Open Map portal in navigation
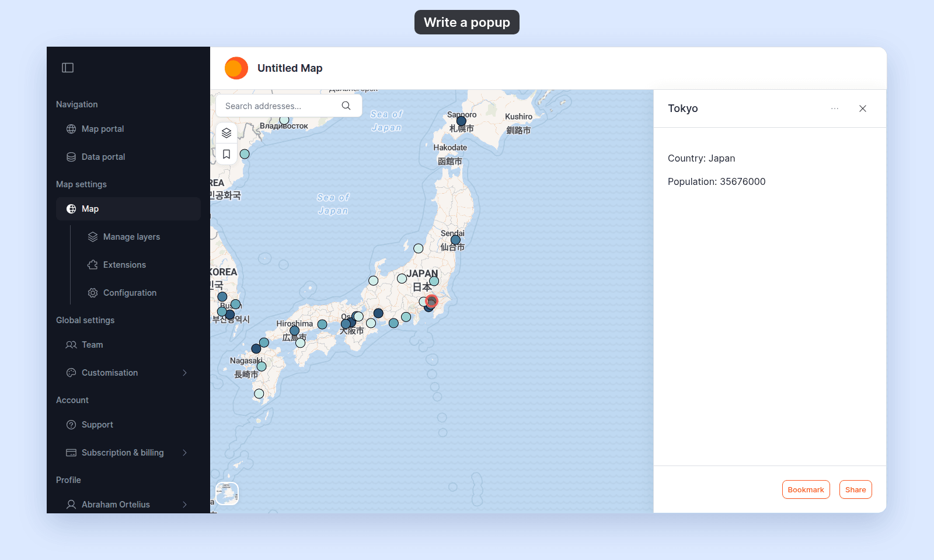This screenshot has width=934, height=560. (128, 129)
